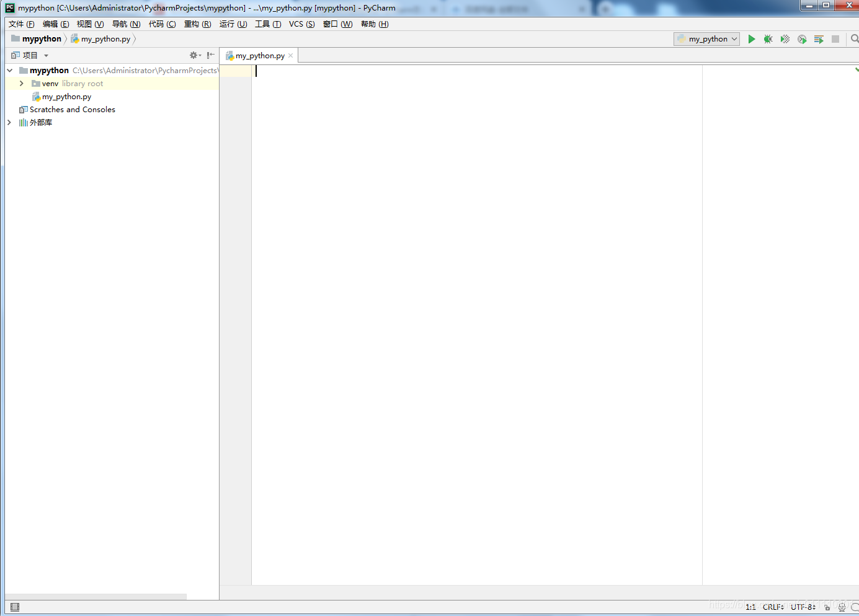Change file encoding UTF-8 in status bar
The height and width of the screenshot is (616, 859).
point(803,607)
